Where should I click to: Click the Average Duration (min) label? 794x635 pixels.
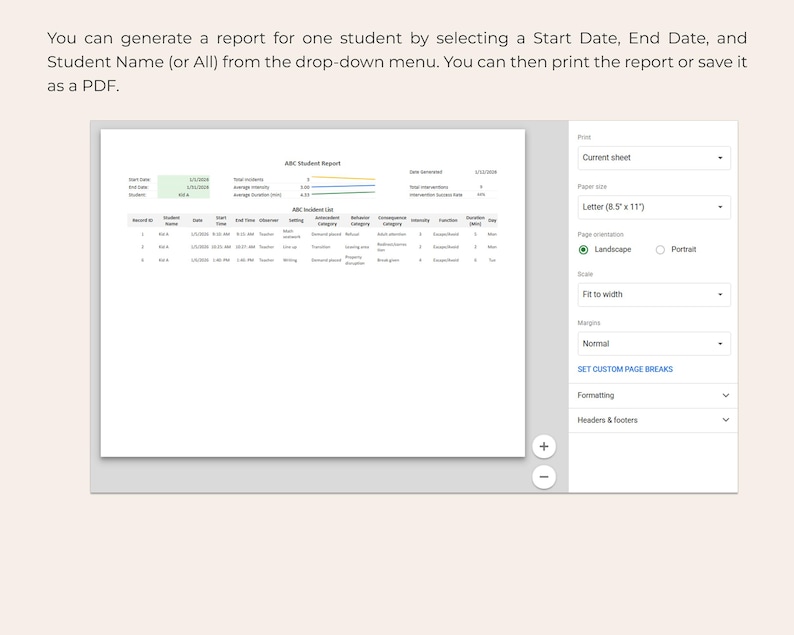(257, 195)
